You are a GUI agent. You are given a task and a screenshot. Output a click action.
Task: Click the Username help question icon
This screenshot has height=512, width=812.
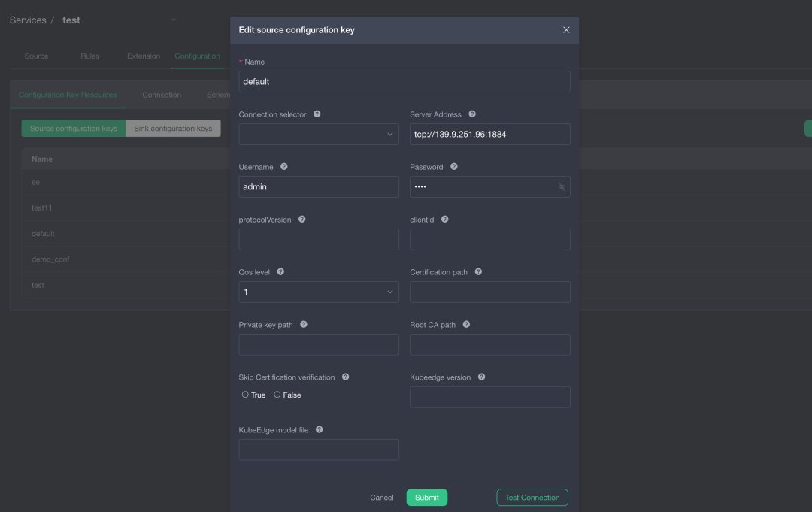284,167
